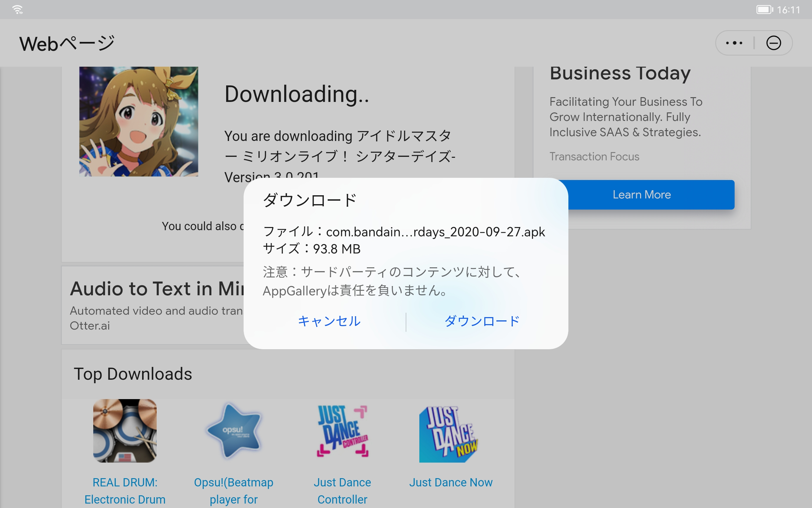Viewport: 812px width, 508px height.
Task: Open the three-dot more options menu
Action: [x=734, y=43]
